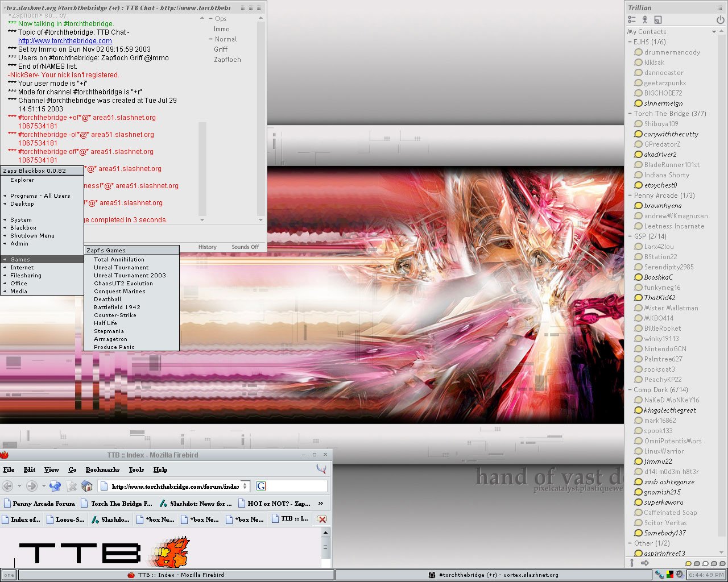This screenshot has height=582, width=728.
Task: Click the Firebird throbber logo
Action: click(321, 469)
